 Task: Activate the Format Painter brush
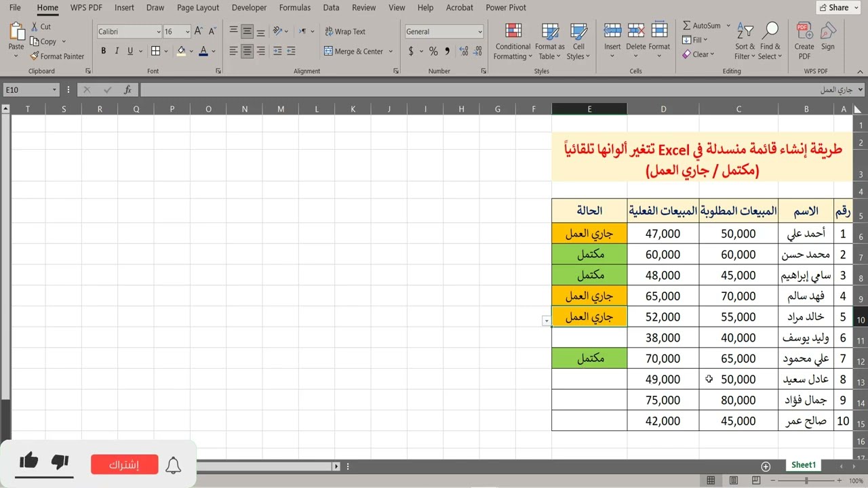click(35, 56)
